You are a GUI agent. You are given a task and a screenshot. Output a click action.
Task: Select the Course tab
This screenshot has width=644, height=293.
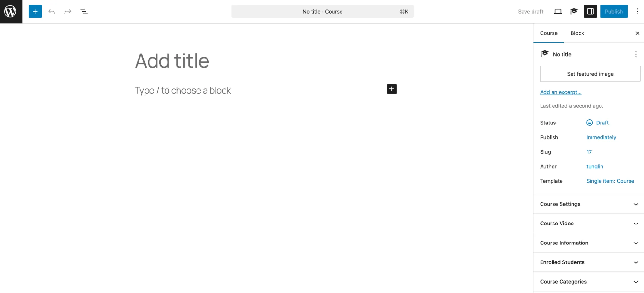pos(549,33)
